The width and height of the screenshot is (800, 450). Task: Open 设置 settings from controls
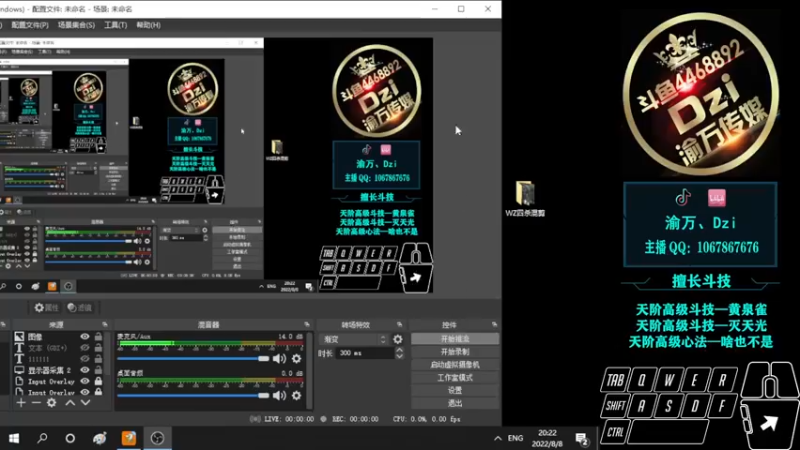[x=455, y=390]
